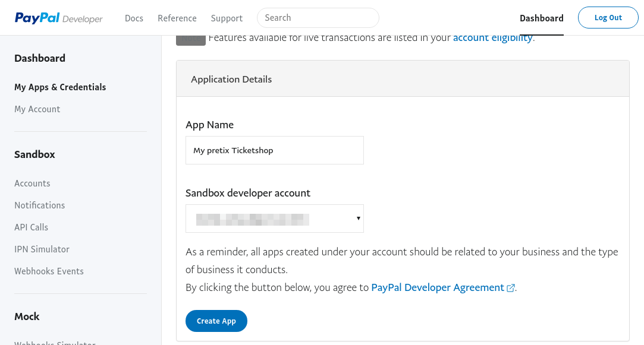
Task: Click the App Name text field
Action: pos(274,150)
